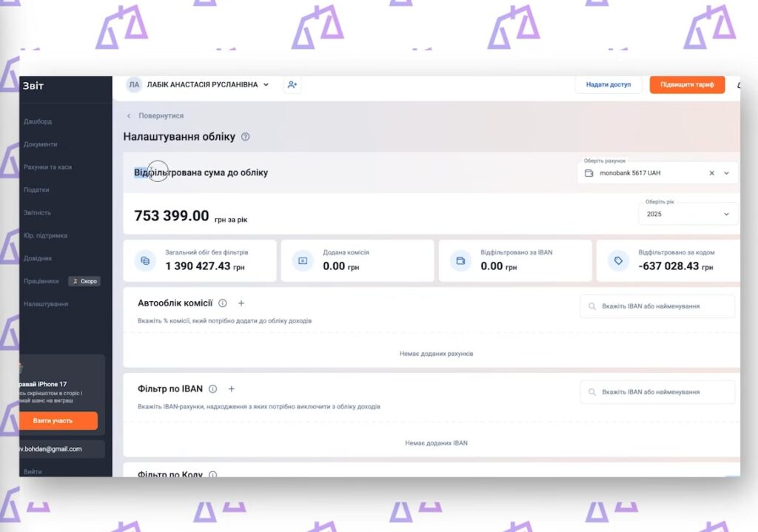Screen dimensions: 758x532
Task: Add a new commission with the plus icon
Action: (x=241, y=303)
